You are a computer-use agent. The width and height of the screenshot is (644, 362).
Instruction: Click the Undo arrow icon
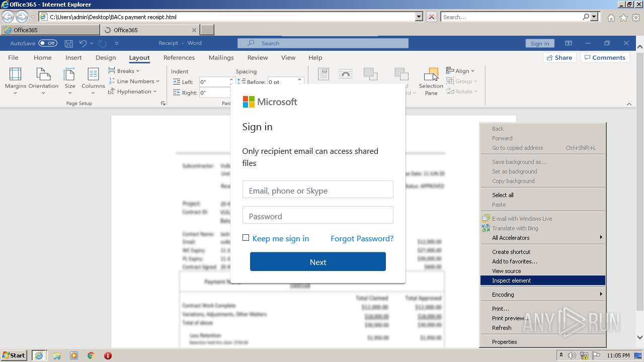83,43
